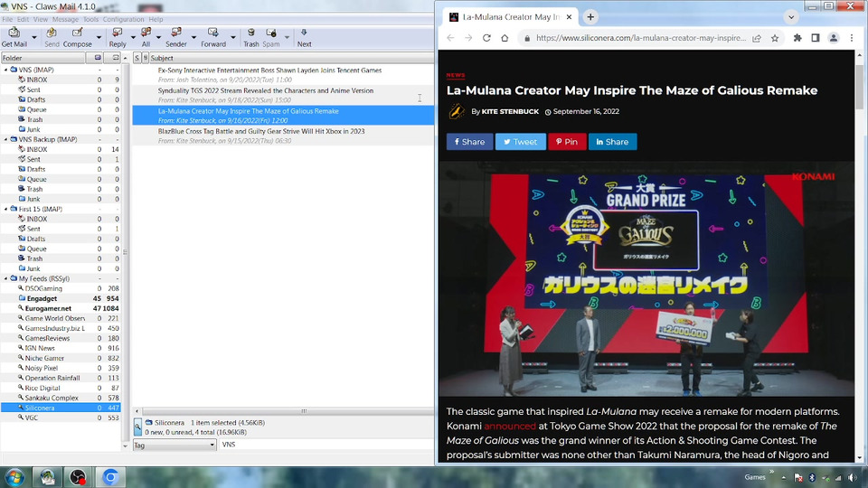Open a new browser tab
Screen dimensions: 868x488
(590, 16)
